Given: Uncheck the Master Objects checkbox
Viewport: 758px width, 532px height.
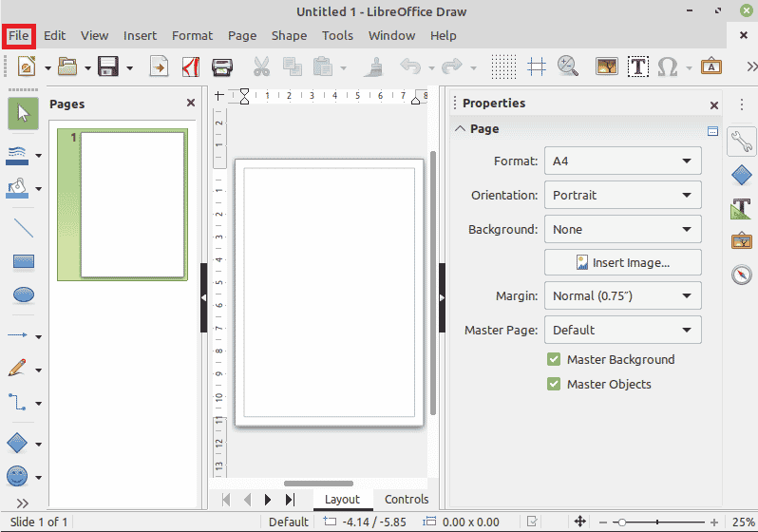Looking at the screenshot, I should pos(554,384).
